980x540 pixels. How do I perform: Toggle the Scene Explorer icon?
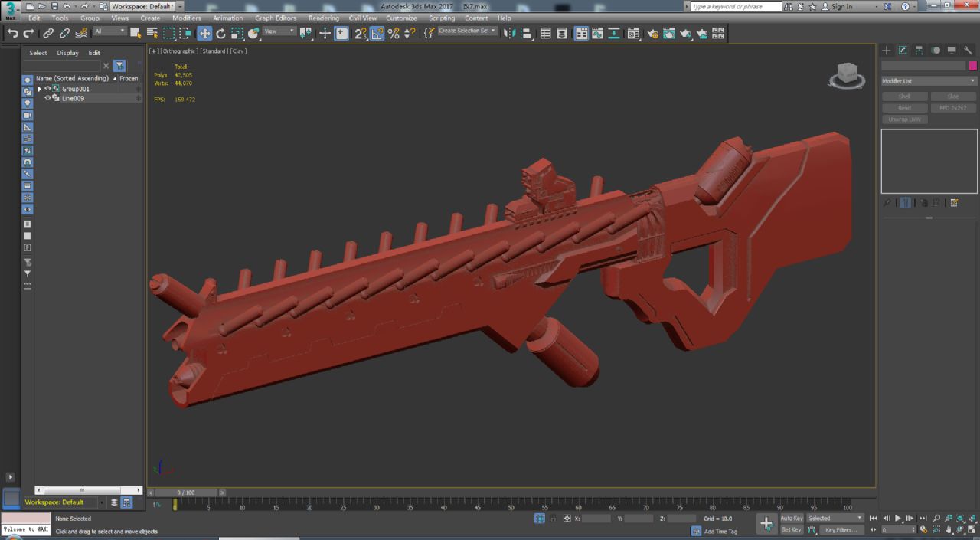[x=545, y=33]
